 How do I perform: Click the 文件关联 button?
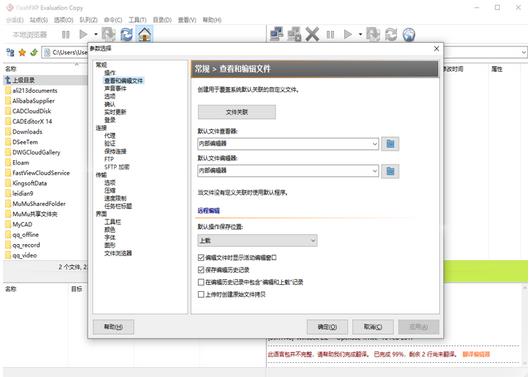click(237, 112)
